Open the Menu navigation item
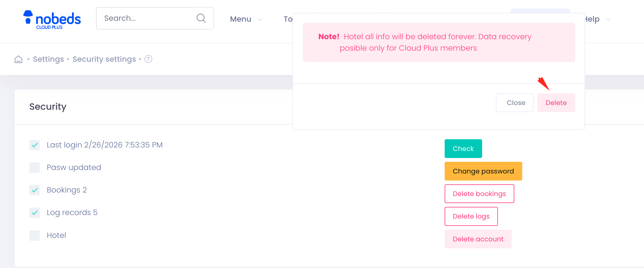The width and height of the screenshot is (644, 268). coord(241,19)
